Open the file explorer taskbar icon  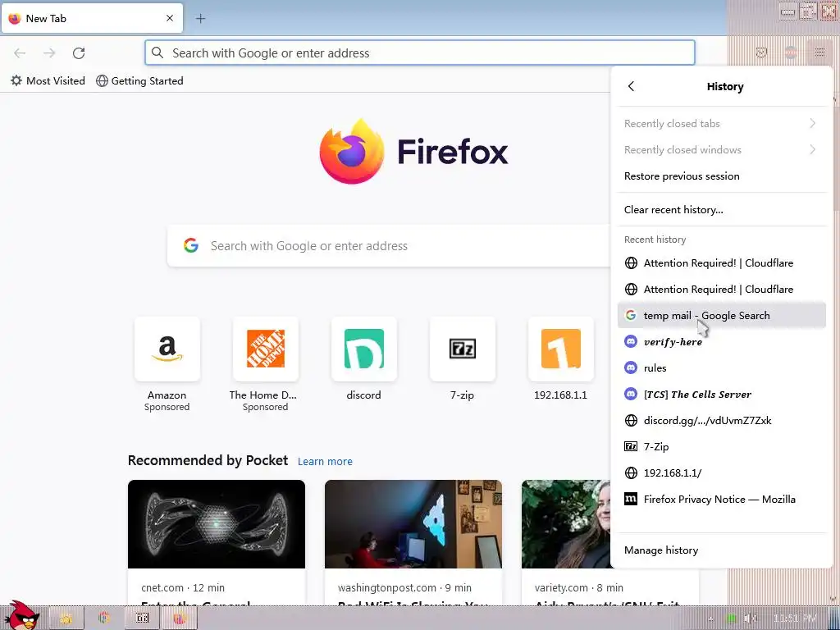coord(66,619)
